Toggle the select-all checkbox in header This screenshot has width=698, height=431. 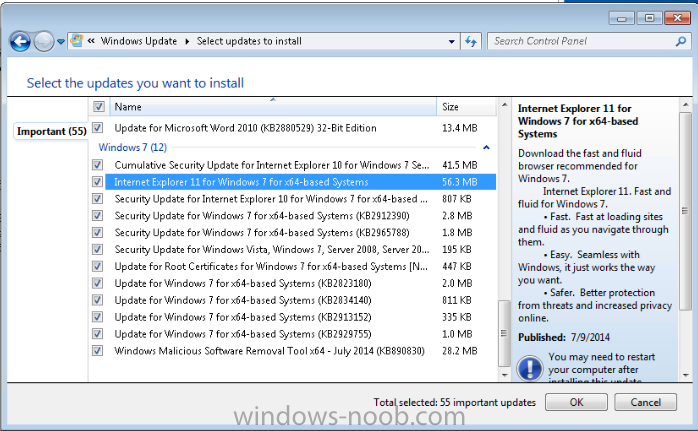[98, 107]
